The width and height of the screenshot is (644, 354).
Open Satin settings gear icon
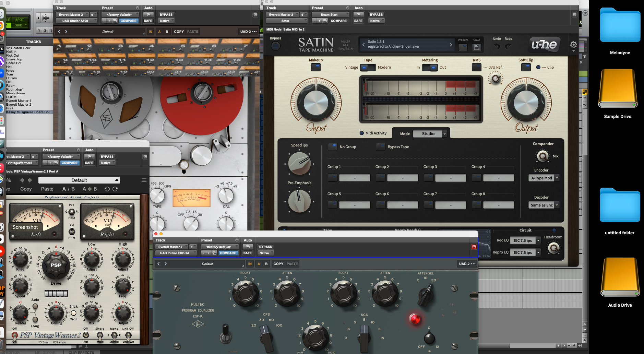pos(573,45)
